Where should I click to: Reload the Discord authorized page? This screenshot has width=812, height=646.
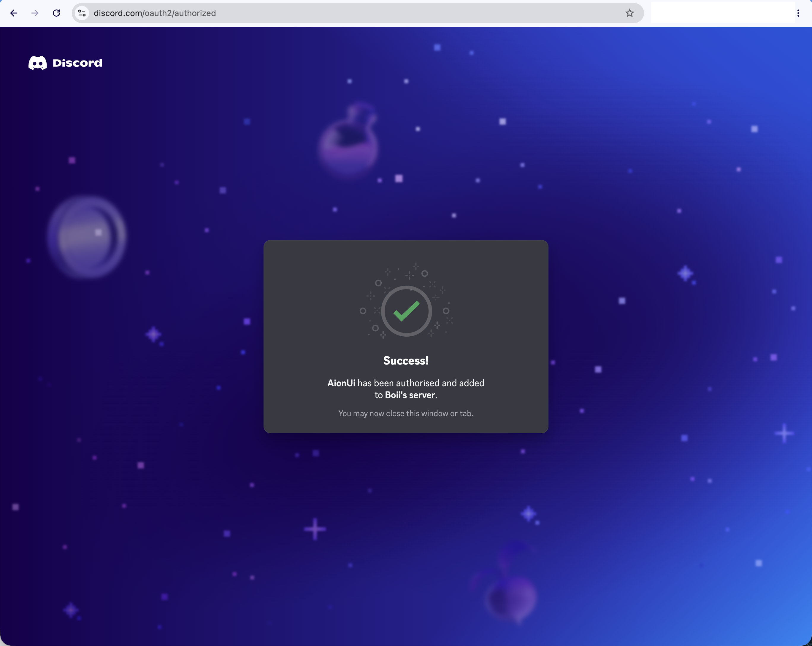click(x=56, y=13)
